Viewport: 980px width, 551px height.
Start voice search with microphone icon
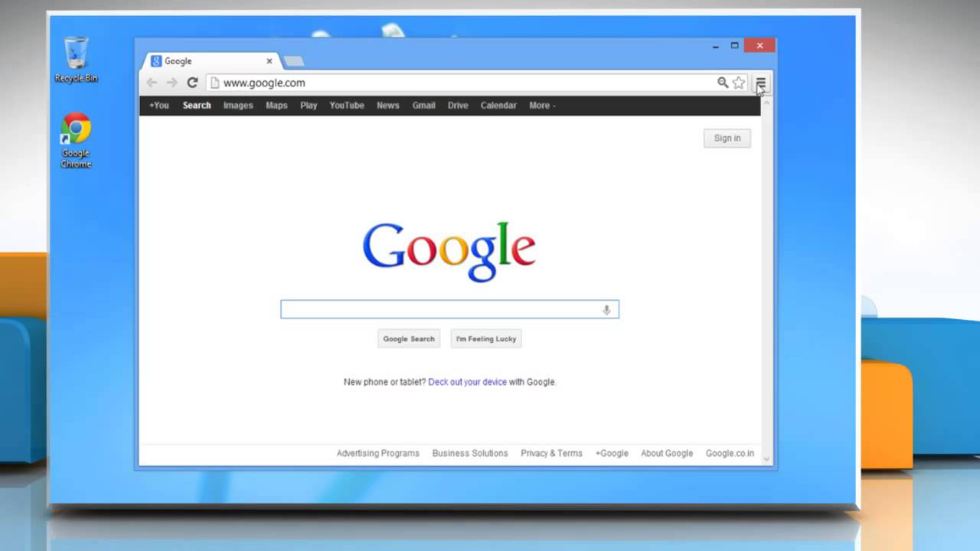coord(606,309)
